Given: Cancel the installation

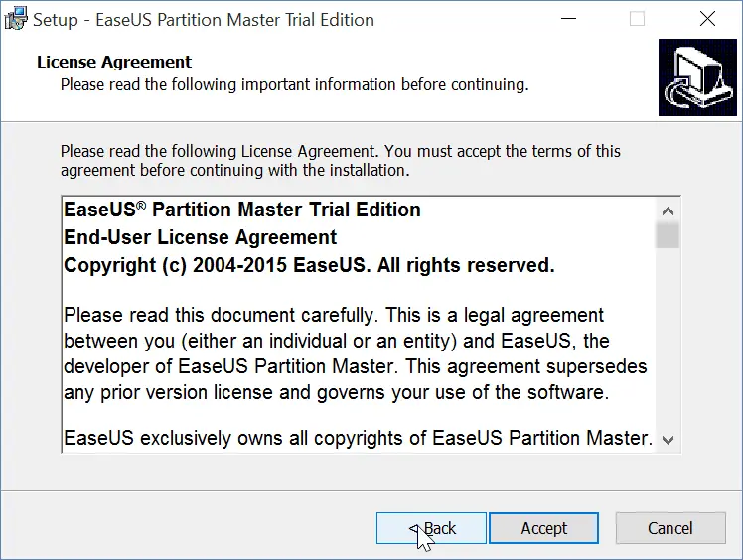Looking at the screenshot, I should coord(670,528).
